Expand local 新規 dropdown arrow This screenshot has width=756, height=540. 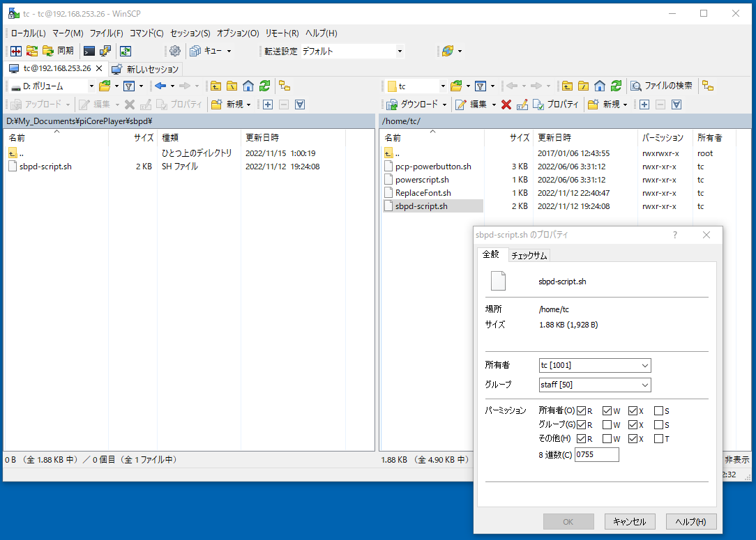248,105
